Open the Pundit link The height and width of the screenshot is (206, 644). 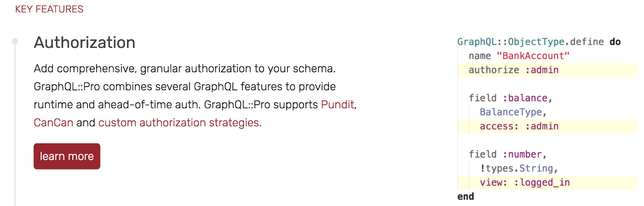tap(338, 105)
